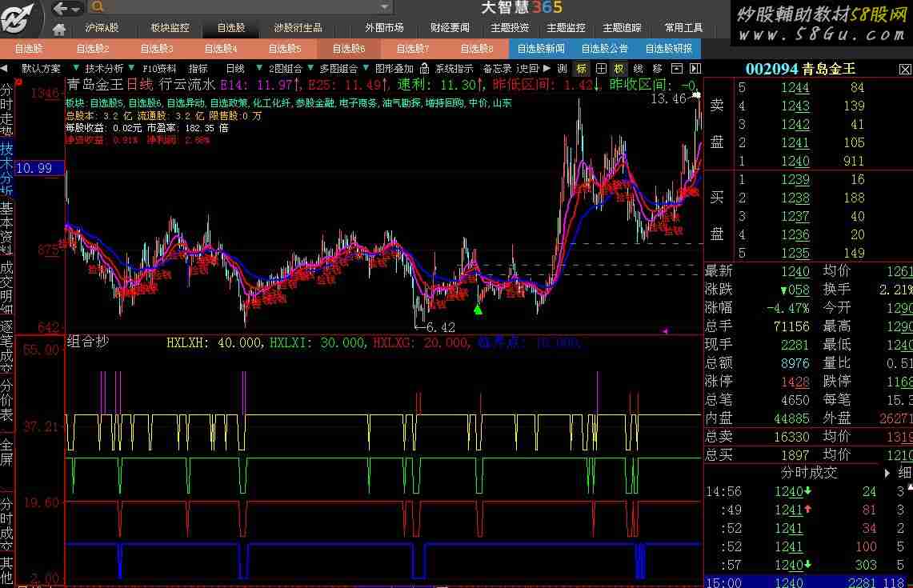Expand the 2图组合 dropdown arrow
Viewport: 913px width, 588px height.
point(310,69)
